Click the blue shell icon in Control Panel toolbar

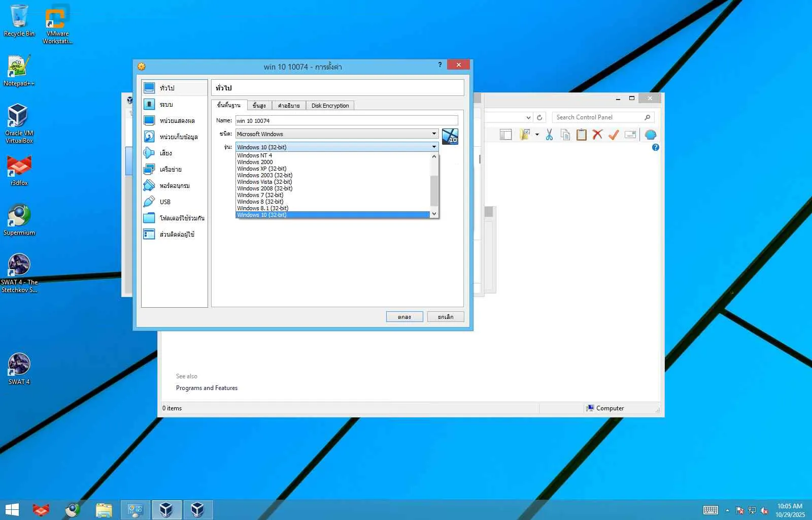coord(651,135)
